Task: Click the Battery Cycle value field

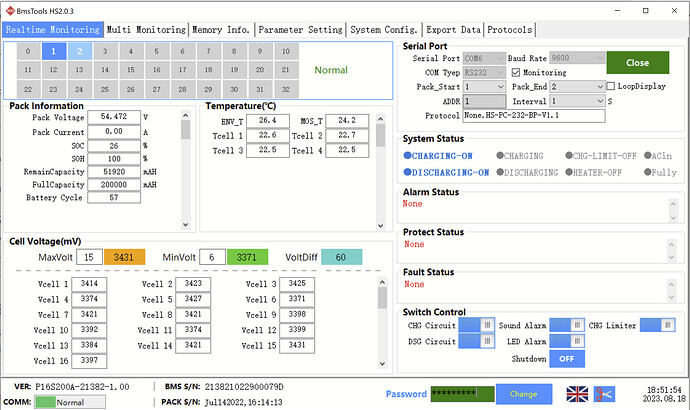Action: (114, 198)
